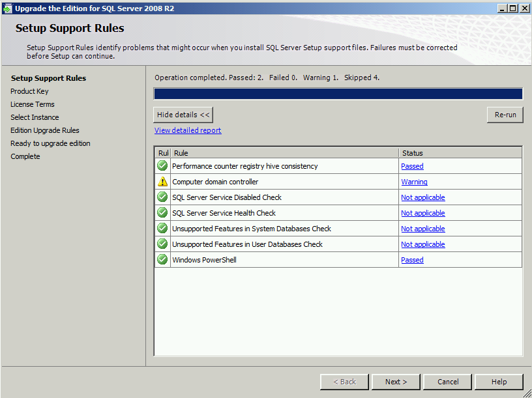This screenshot has height=398, width=532.
Task: Click check icon for Unsupported Features in User Databases
Action: pos(162,244)
